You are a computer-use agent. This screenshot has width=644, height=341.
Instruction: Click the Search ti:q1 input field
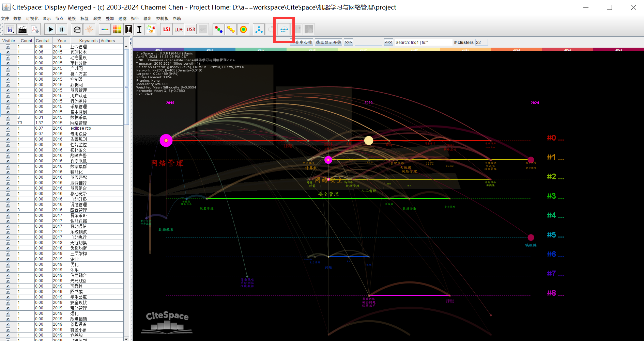tap(423, 42)
